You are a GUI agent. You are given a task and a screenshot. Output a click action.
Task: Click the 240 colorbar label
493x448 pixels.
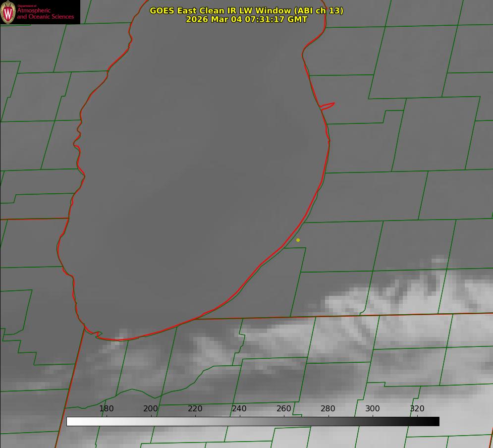[239, 408]
